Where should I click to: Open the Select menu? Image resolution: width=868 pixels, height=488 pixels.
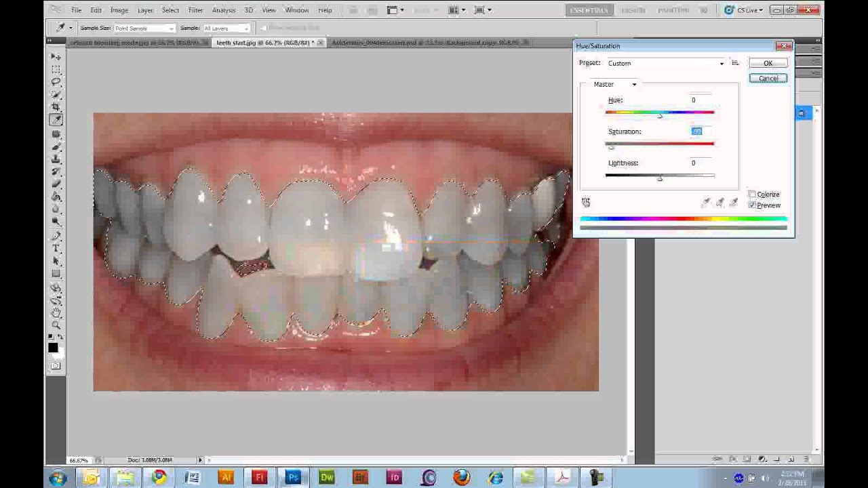170,10
